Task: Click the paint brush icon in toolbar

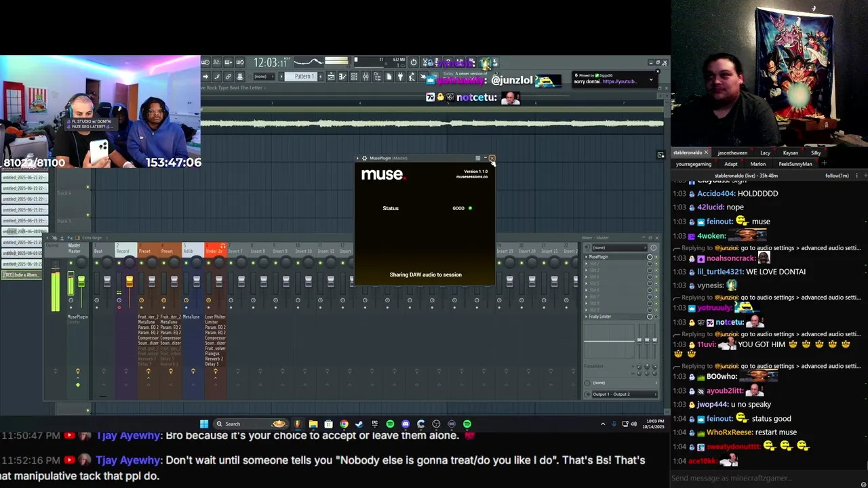Action: click(x=216, y=77)
